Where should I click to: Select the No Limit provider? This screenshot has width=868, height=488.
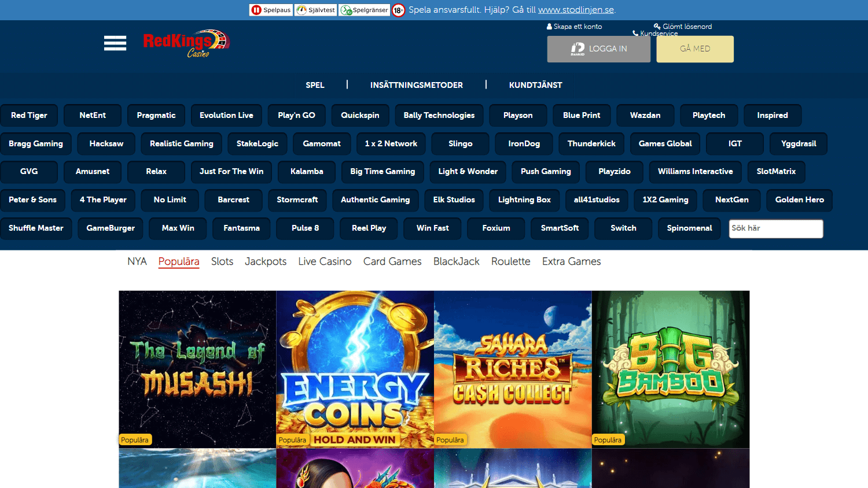170,199
